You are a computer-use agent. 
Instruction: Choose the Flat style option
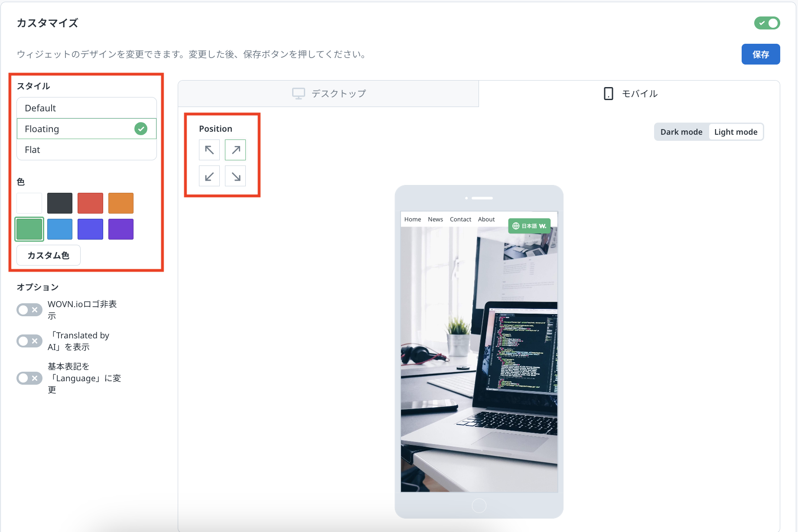[86, 150]
